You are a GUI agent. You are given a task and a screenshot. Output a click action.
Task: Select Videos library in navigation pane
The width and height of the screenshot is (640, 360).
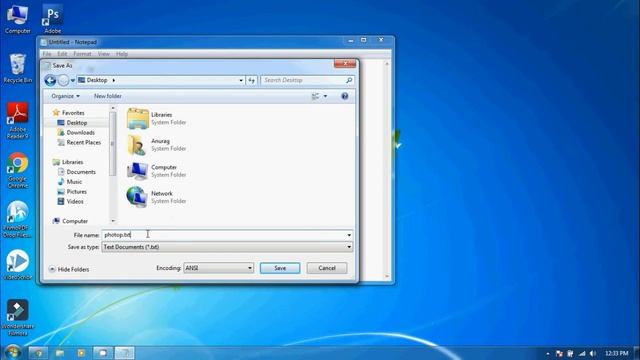[x=70, y=201]
